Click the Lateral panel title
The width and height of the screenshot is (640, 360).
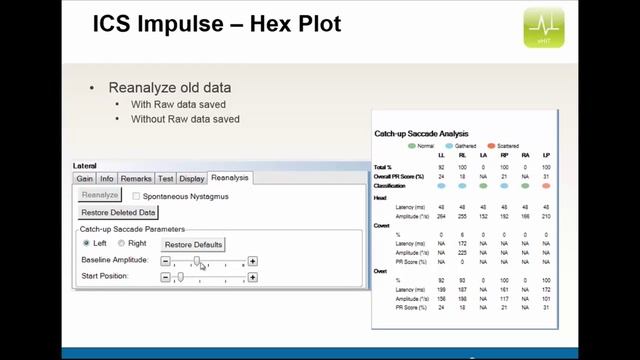(x=84, y=166)
